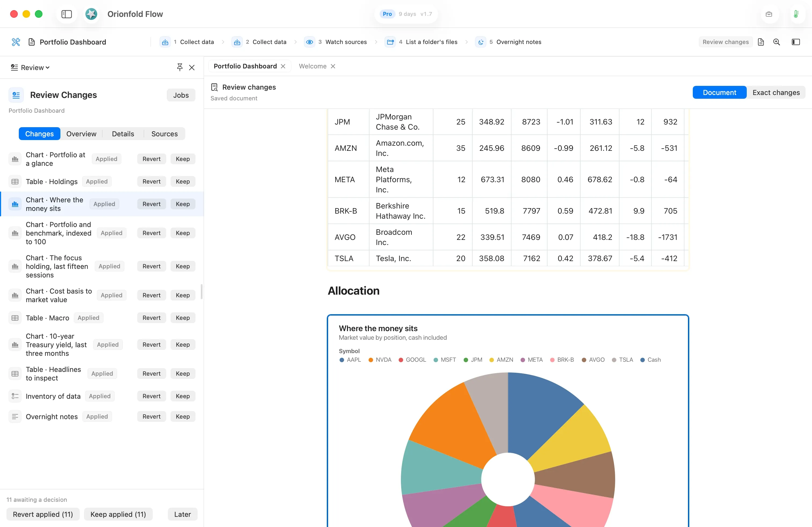Select the Overview tab

[81, 134]
